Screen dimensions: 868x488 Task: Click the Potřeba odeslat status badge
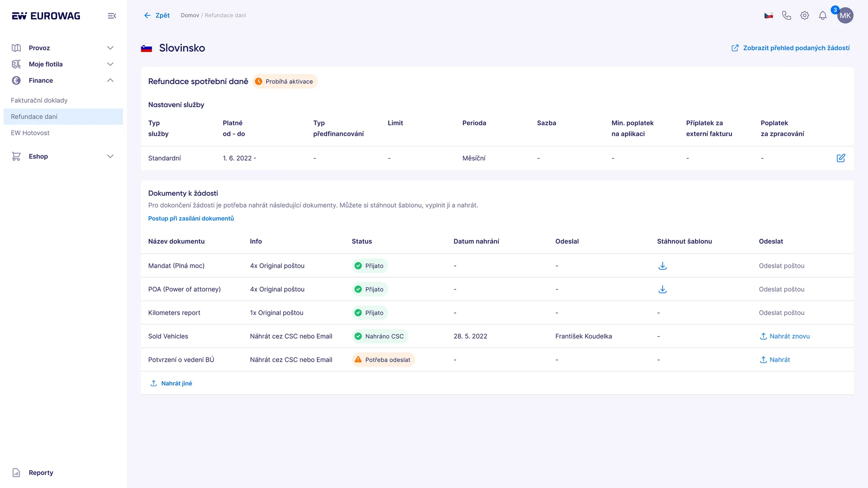click(383, 360)
